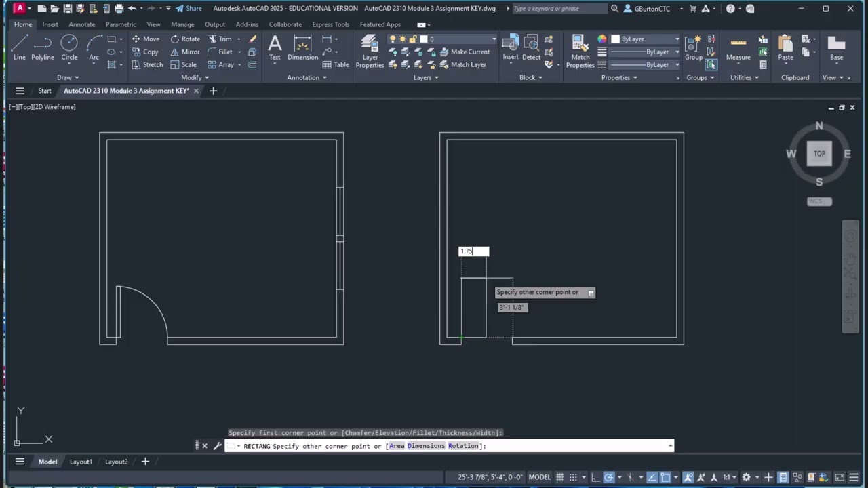
Task: Click the Erase tool icon
Action: pyautogui.click(x=252, y=39)
